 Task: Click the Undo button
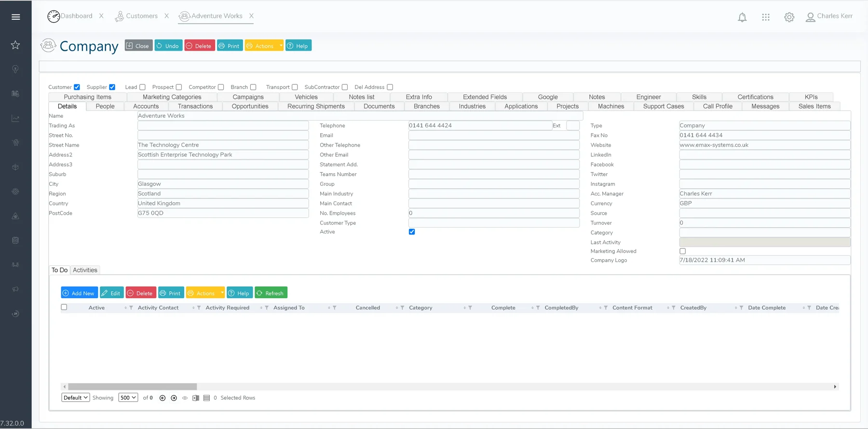[168, 46]
